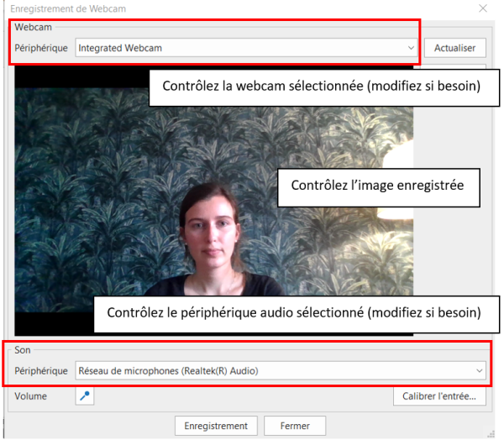504x440 pixels.
Task: Start recording with the Enregistrement button
Action: pos(216,426)
